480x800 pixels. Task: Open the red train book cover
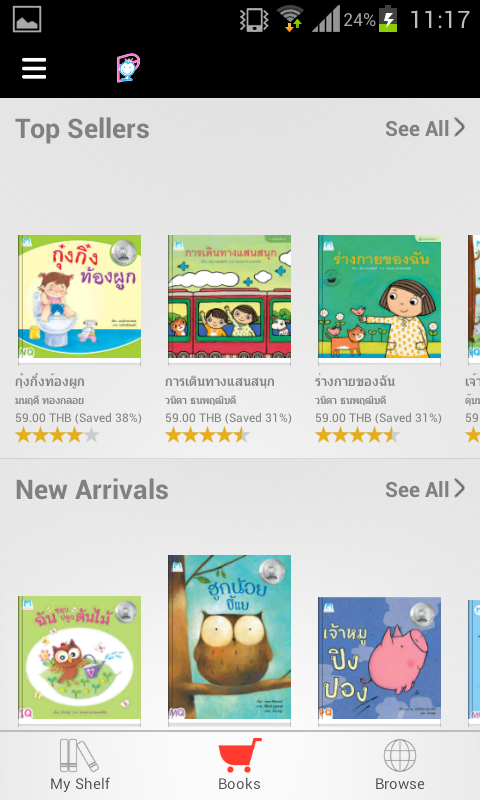pyautogui.click(x=230, y=297)
